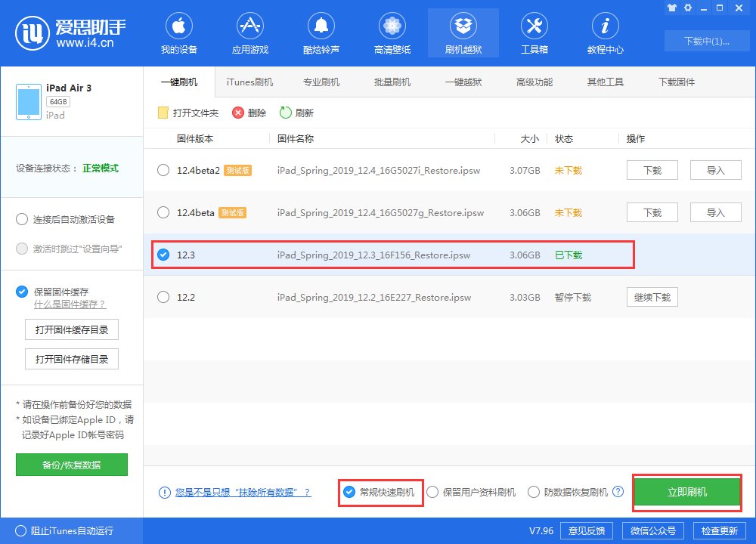Viewport: 756px width, 544px height.
Task: Click the green 立即刷机 button
Action: [x=686, y=492]
